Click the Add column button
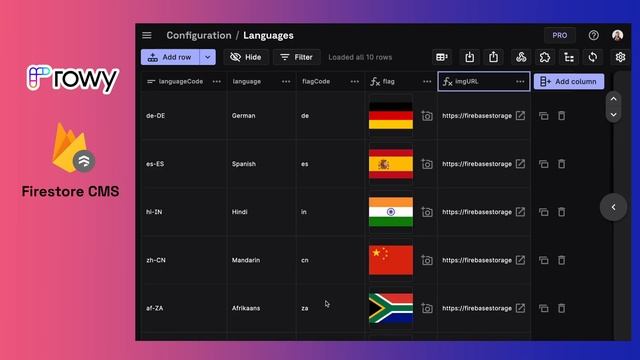 (x=569, y=82)
